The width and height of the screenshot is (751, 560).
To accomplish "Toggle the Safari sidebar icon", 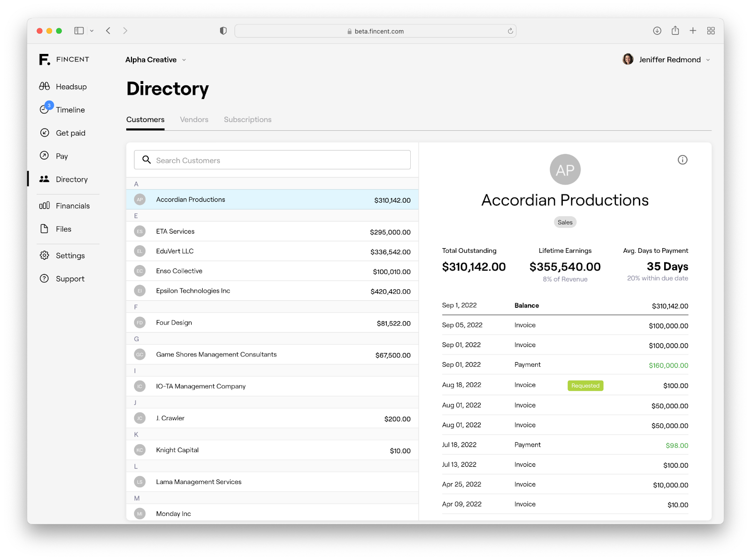I will click(79, 31).
